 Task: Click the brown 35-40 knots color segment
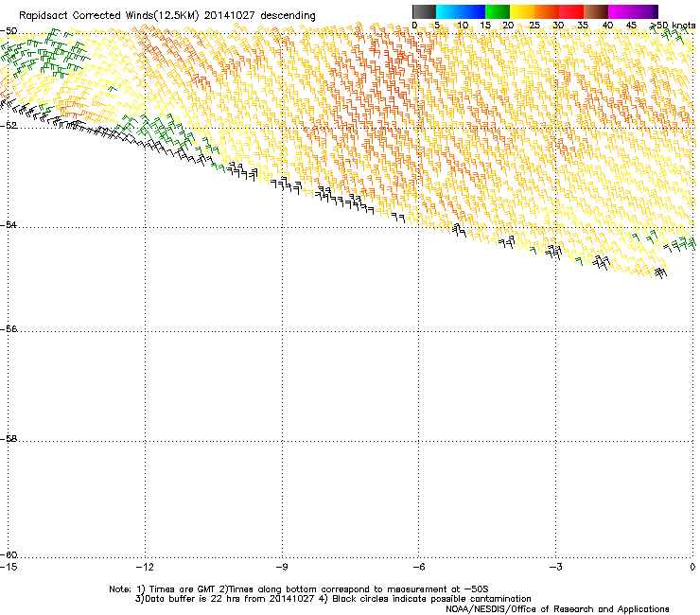pyautogui.click(x=596, y=11)
